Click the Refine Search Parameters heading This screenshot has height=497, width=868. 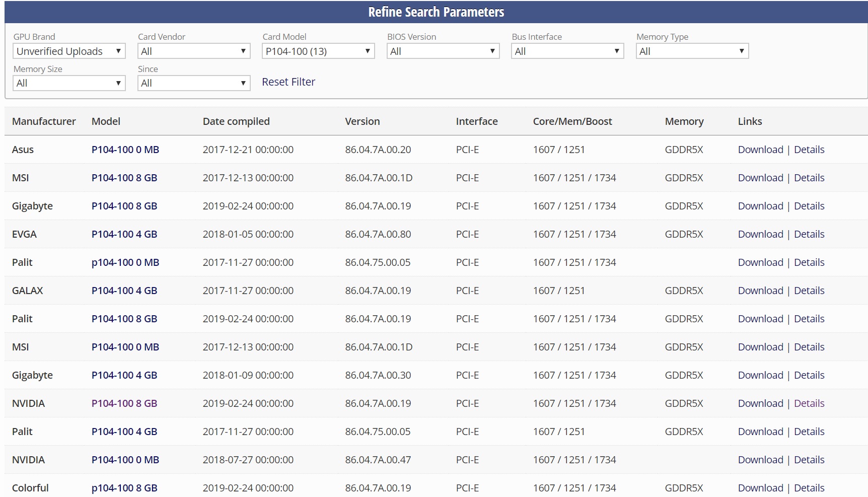click(436, 12)
